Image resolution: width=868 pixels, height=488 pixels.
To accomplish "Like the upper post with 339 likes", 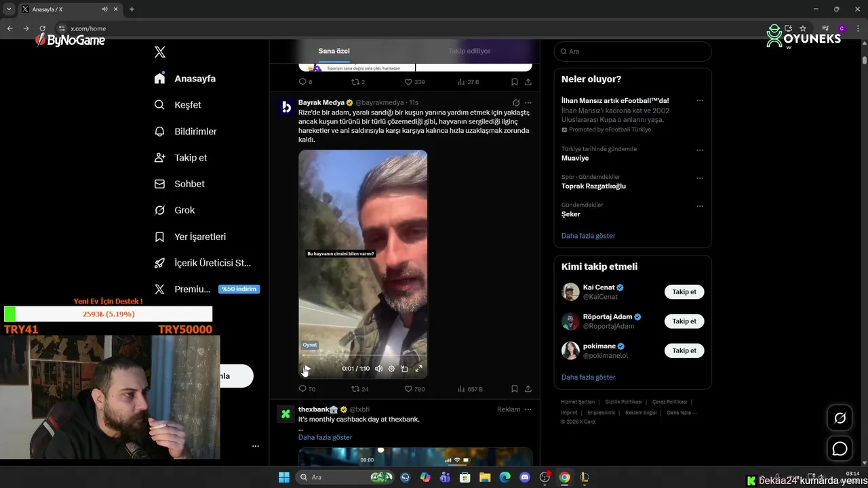I will [415, 82].
